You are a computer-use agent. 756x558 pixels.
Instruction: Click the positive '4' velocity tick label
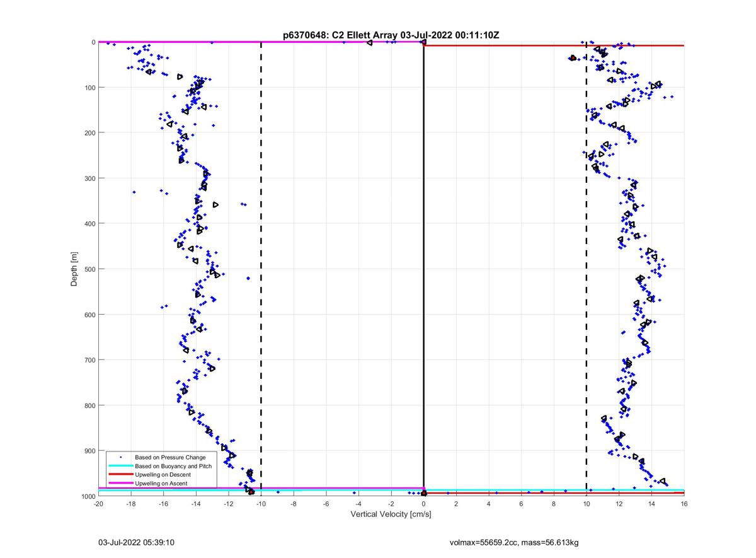[x=489, y=504]
